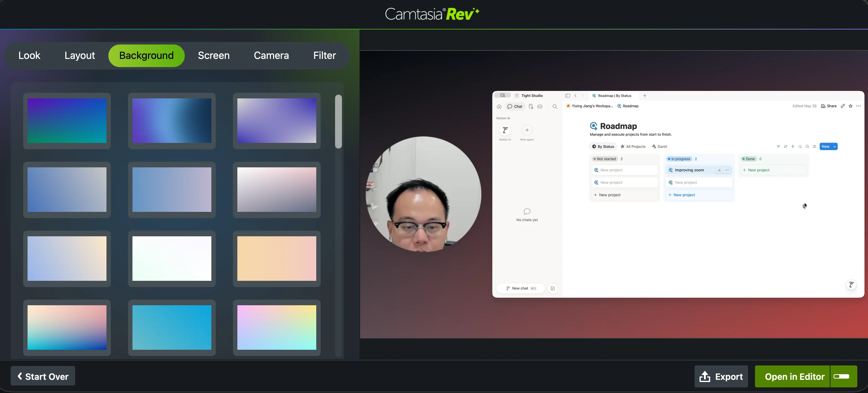868x393 pixels.
Task: Open the Notion AI agent avatar
Action: [x=505, y=130]
